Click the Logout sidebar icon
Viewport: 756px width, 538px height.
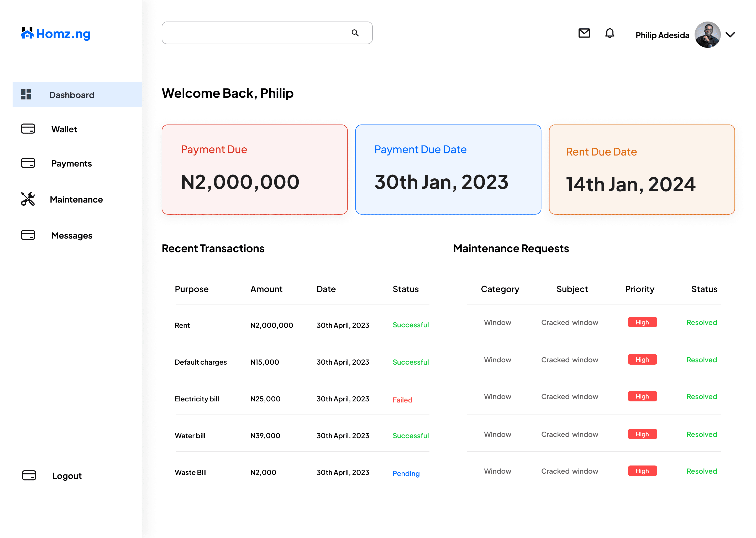[29, 475]
